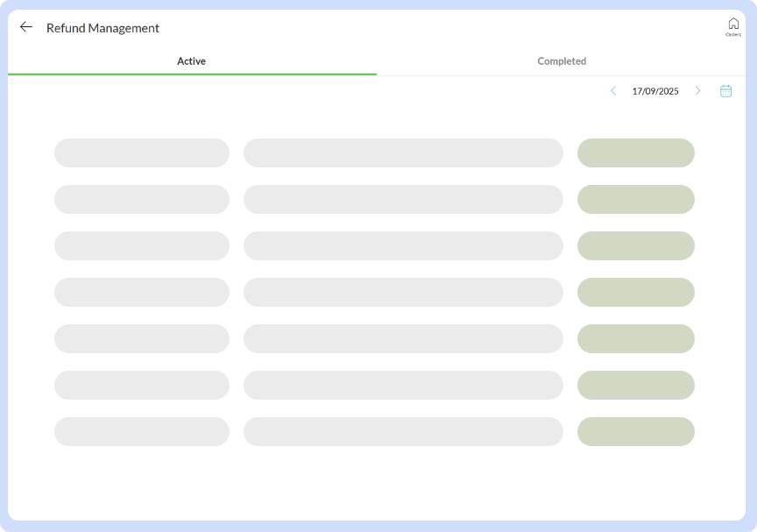Click the last row's green placeholder button
This screenshot has width=757, height=532.
[635, 431]
